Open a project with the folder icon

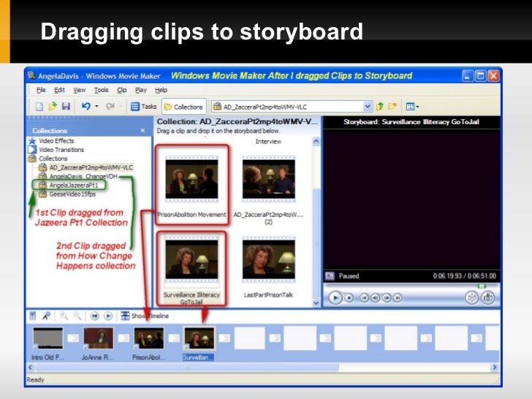point(53,107)
